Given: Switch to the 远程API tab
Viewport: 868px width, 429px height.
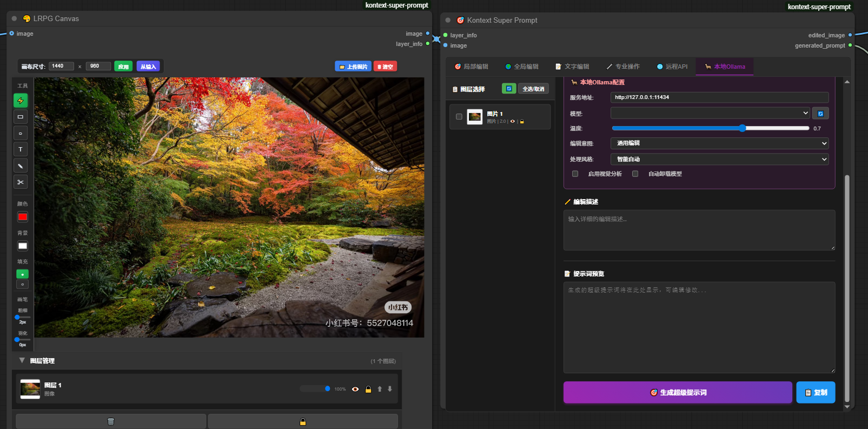Looking at the screenshot, I should click(672, 67).
